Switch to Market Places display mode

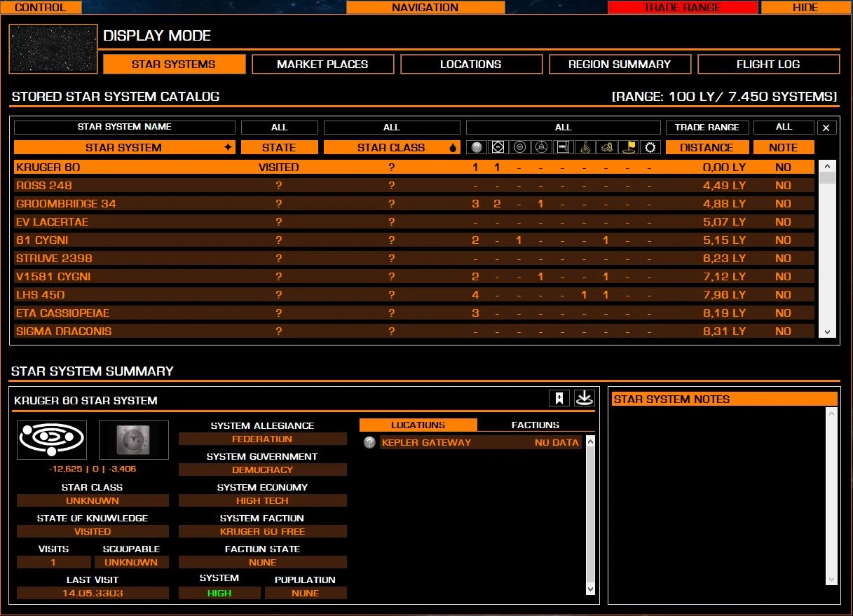(x=322, y=64)
